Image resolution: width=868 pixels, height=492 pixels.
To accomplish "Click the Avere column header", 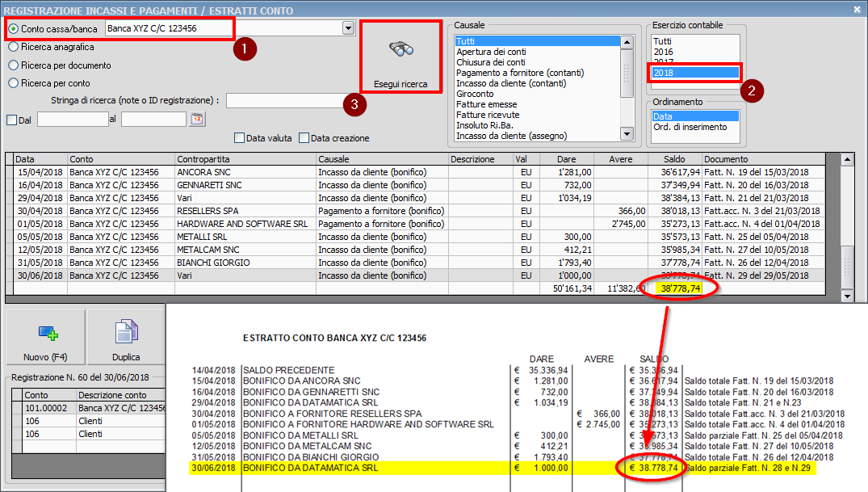I will (621, 159).
